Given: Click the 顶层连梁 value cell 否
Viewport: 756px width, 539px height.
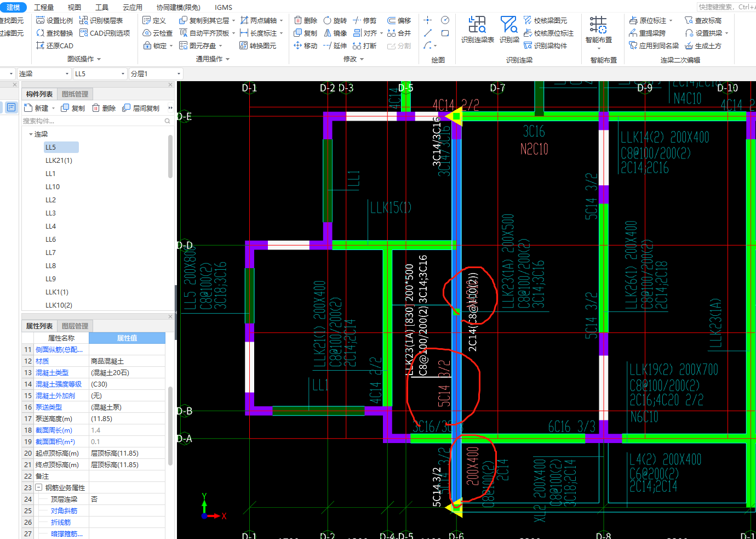Looking at the screenshot, I should click(127, 499).
